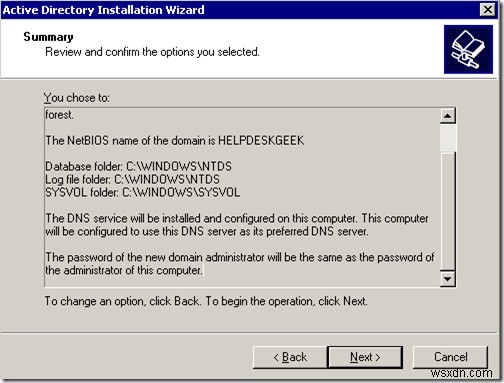The height and width of the screenshot is (383, 504).
Task: Click the NetBIOS name HELPDESKGEEK line
Action: [x=175, y=141]
